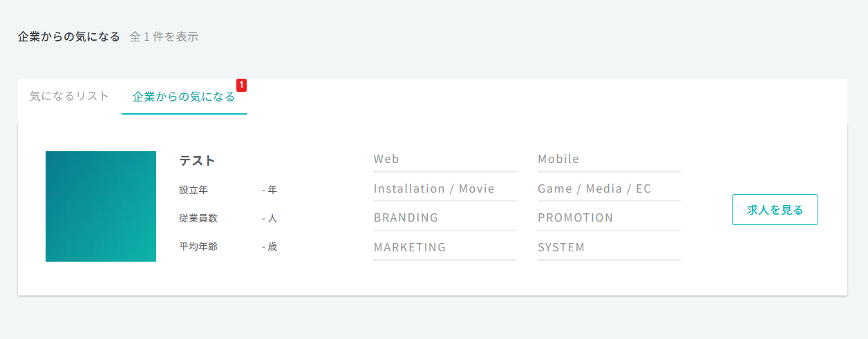Viewport: 868px width, 339px height.
Task: Click the 全1件を表示 count text
Action: (x=164, y=37)
